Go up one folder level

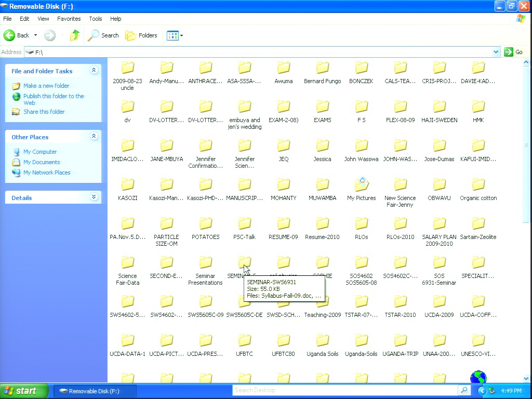[75, 35]
